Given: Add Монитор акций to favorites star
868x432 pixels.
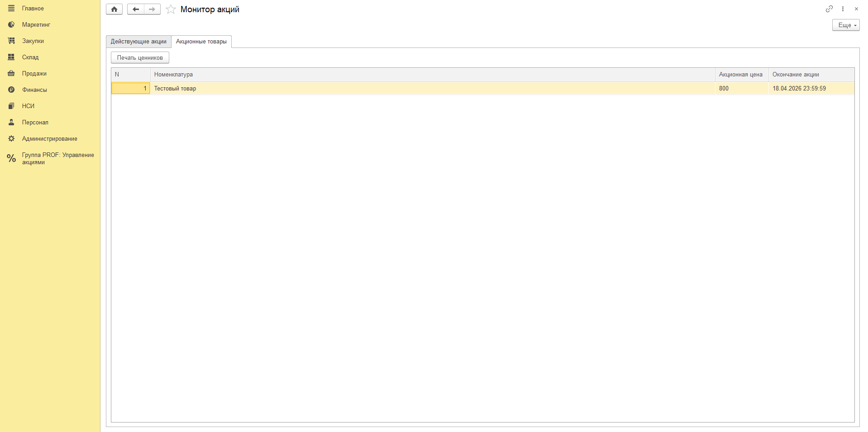Looking at the screenshot, I should tap(171, 9).
